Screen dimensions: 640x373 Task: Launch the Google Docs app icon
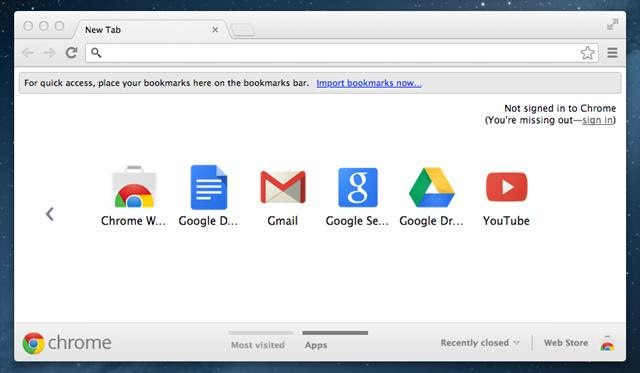coord(209,187)
